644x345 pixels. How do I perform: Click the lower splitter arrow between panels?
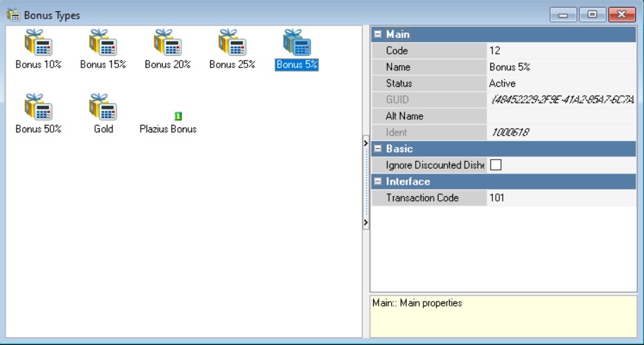pos(365,223)
